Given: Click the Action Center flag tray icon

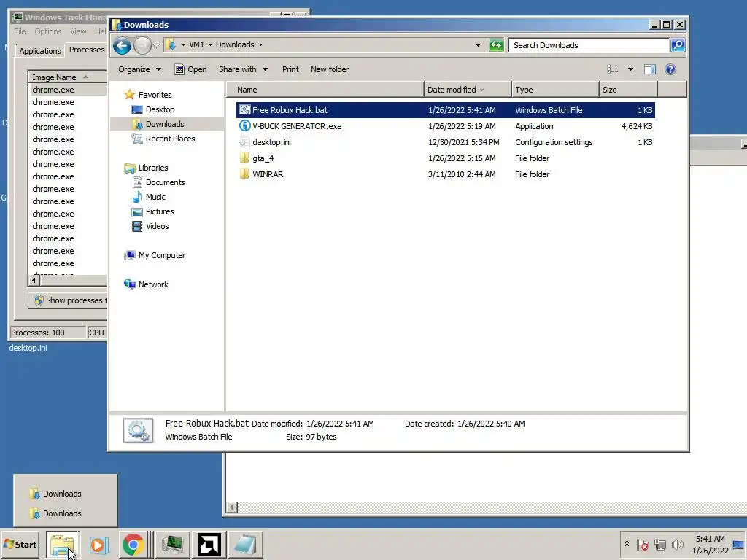Looking at the screenshot, I should (642, 544).
